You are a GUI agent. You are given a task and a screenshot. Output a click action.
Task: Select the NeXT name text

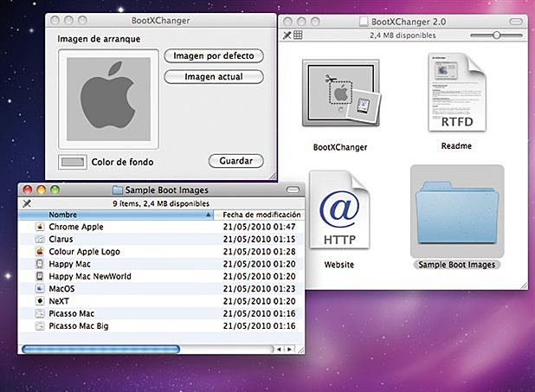(x=59, y=301)
